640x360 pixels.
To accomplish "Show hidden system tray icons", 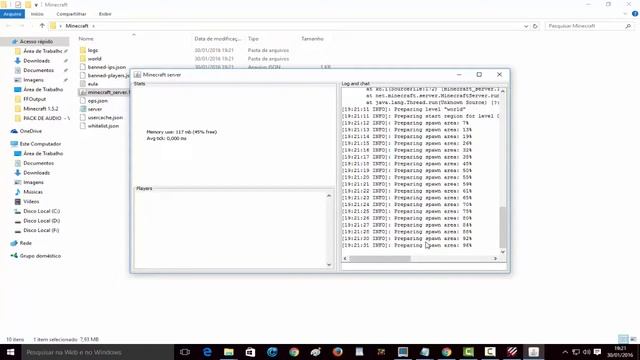I will (x=565, y=352).
